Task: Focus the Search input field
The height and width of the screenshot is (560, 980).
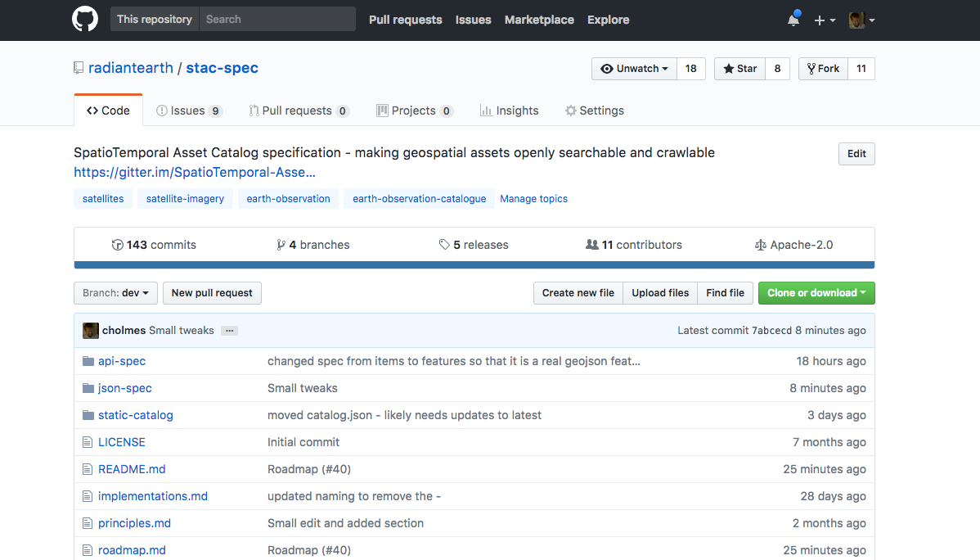Action: (x=277, y=20)
